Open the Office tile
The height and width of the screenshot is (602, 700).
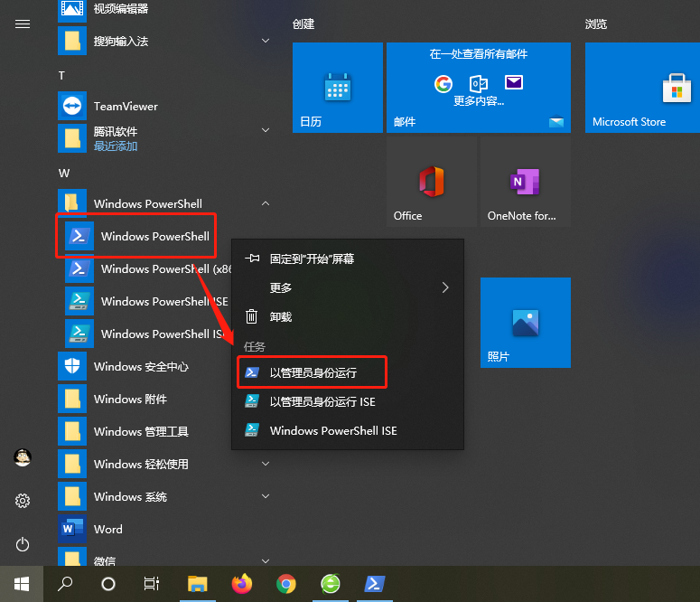click(x=431, y=182)
